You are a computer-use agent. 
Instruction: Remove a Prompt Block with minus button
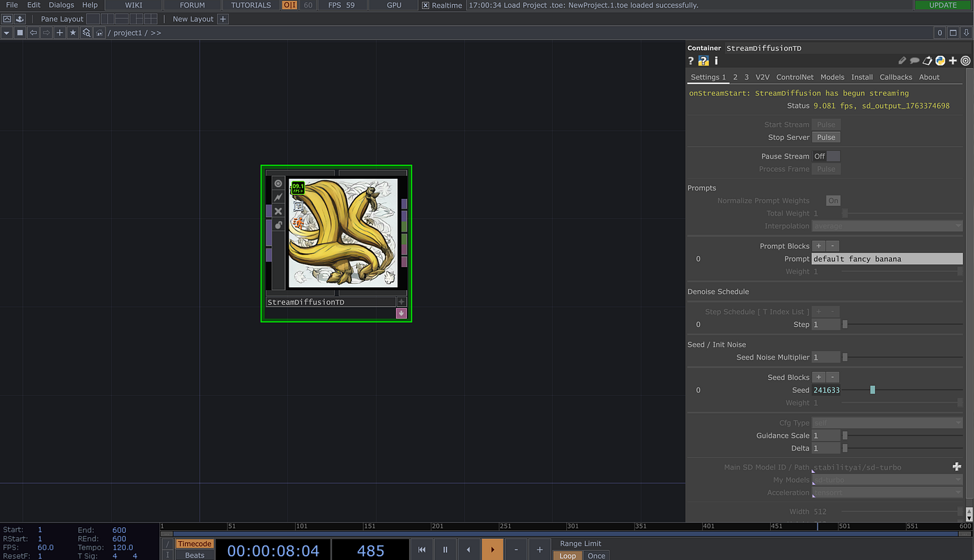(x=833, y=246)
